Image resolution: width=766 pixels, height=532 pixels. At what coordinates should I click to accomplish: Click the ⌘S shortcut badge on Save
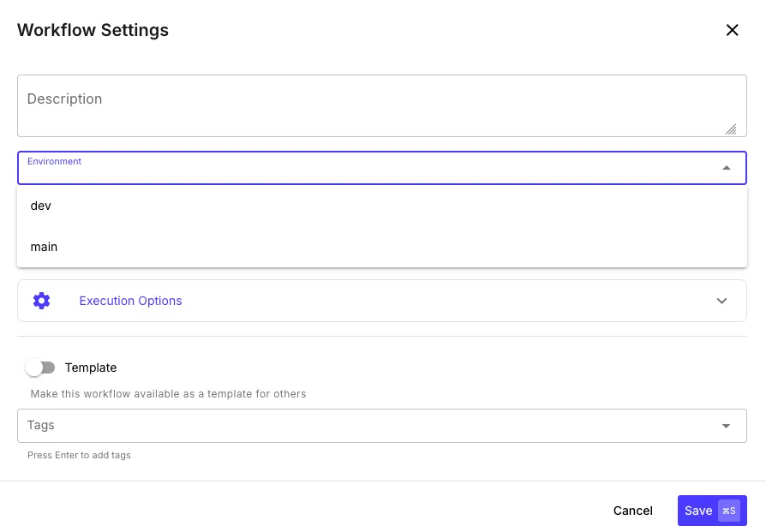tap(728, 511)
